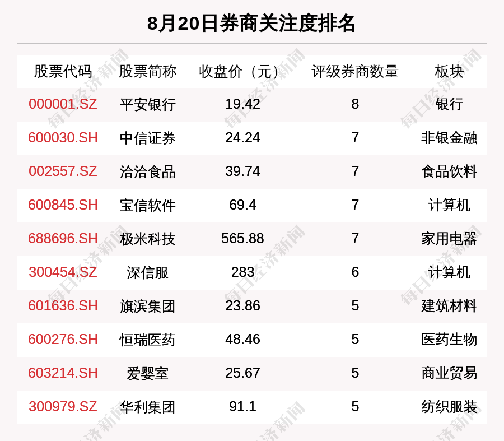This screenshot has height=441, width=504.
Task: Click stock code 601636.SH
Action: 63,305
